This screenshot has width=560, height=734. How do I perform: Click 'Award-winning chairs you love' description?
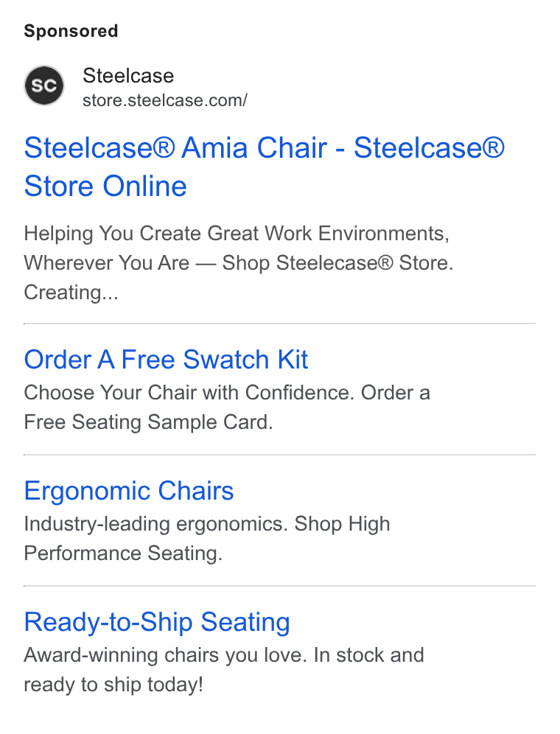[x=165, y=655]
